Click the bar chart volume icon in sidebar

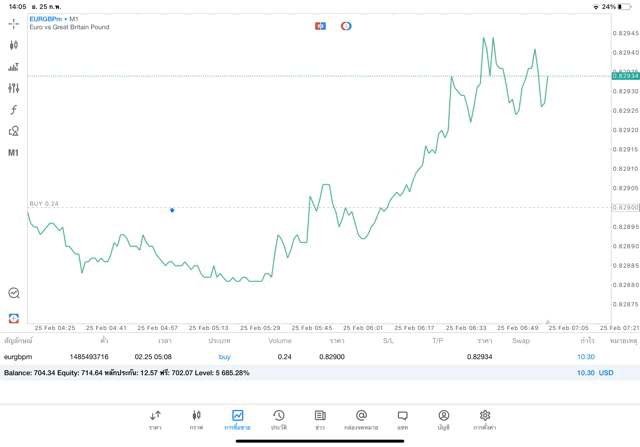tap(14, 67)
